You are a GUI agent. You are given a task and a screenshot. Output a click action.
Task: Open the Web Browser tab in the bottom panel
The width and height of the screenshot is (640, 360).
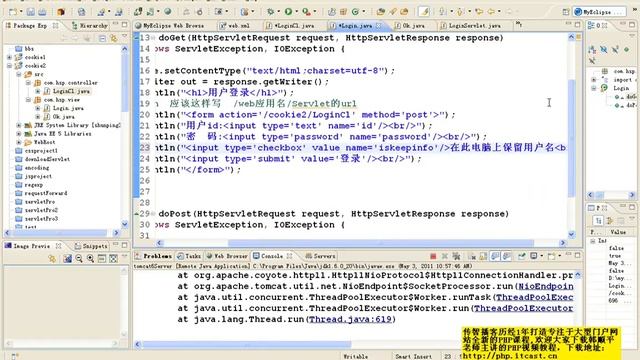click(x=227, y=256)
